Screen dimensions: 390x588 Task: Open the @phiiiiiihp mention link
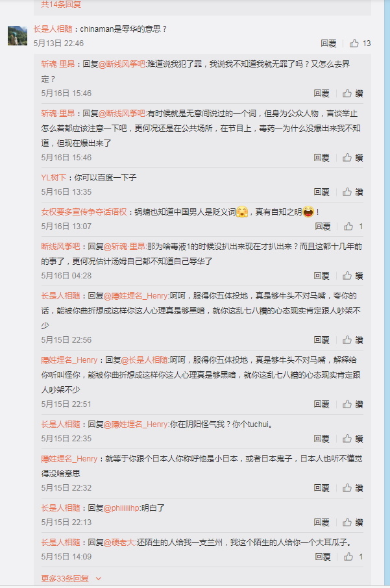121,508
